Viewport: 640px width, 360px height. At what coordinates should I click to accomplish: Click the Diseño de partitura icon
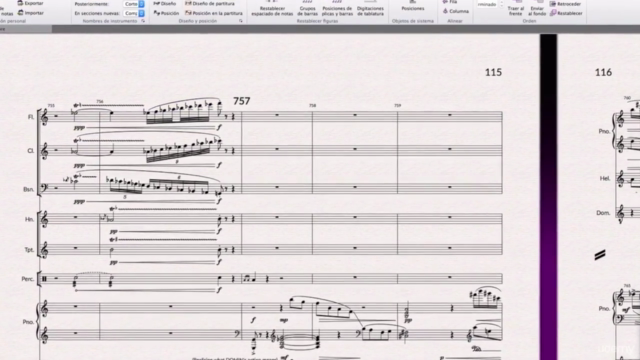[188, 3]
